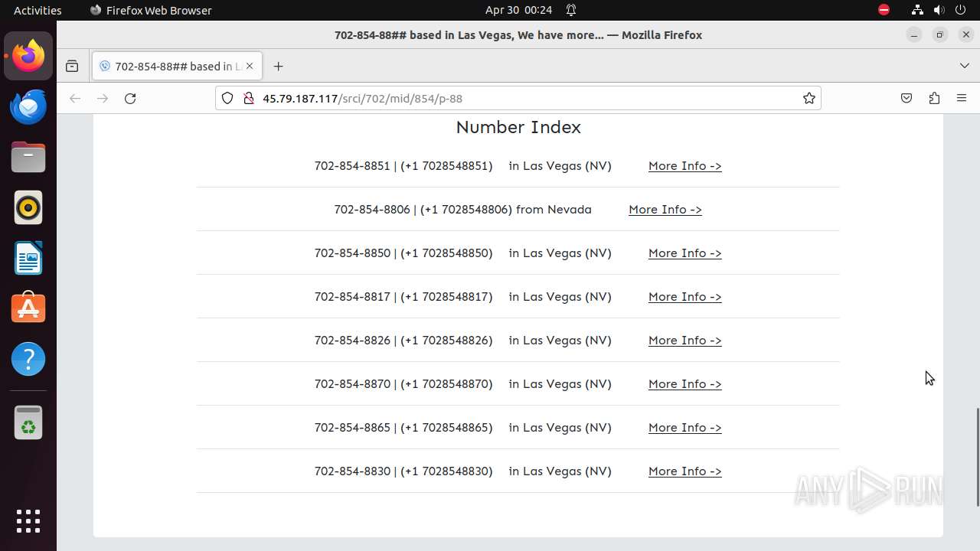This screenshot has width=980, height=551.
Task: Open the clock and calendar panel
Action: 519,10
